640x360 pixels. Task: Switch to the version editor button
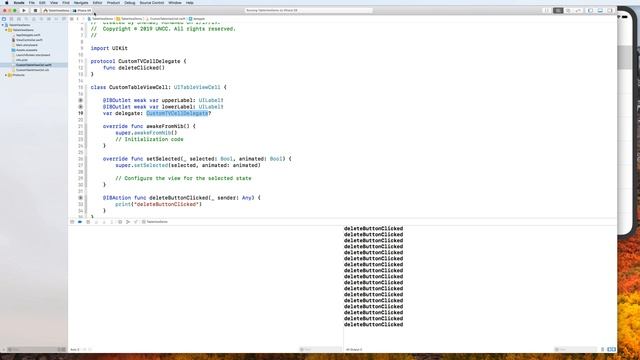(x=578, y=10)
